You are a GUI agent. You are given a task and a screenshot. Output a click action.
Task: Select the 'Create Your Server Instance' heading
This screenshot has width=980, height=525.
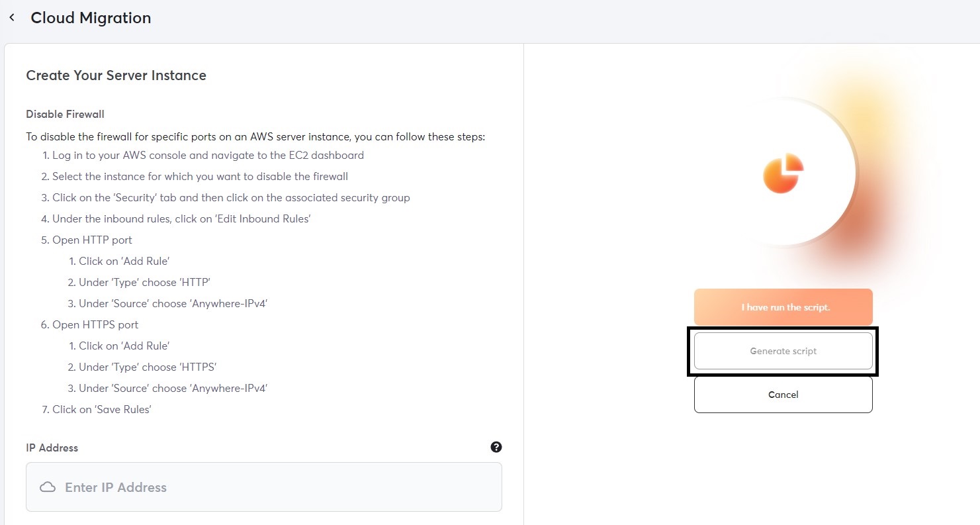point(116,75)
